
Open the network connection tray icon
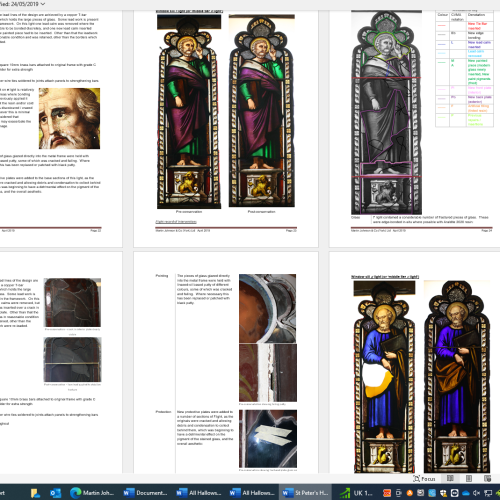point(488,493)
